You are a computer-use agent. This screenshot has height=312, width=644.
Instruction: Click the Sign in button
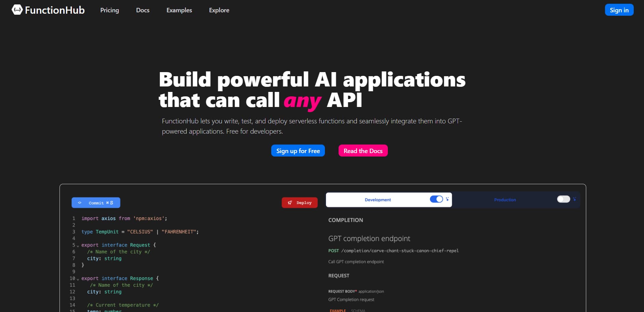tap(619, 10)
